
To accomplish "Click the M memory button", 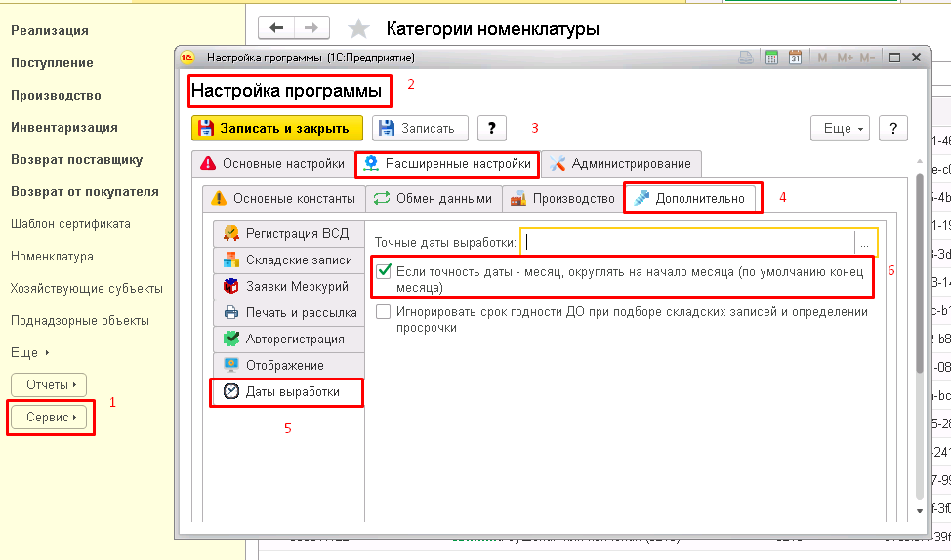I will click(x=822, y=58).
